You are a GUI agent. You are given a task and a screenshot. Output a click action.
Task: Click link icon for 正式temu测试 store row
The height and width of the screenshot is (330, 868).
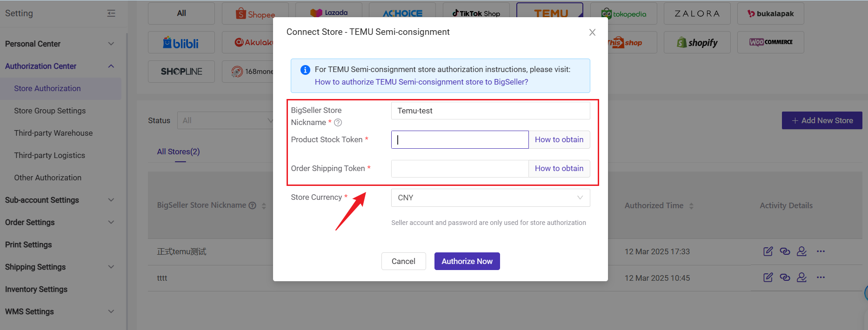pyautogui.click(x=785, y=251)
